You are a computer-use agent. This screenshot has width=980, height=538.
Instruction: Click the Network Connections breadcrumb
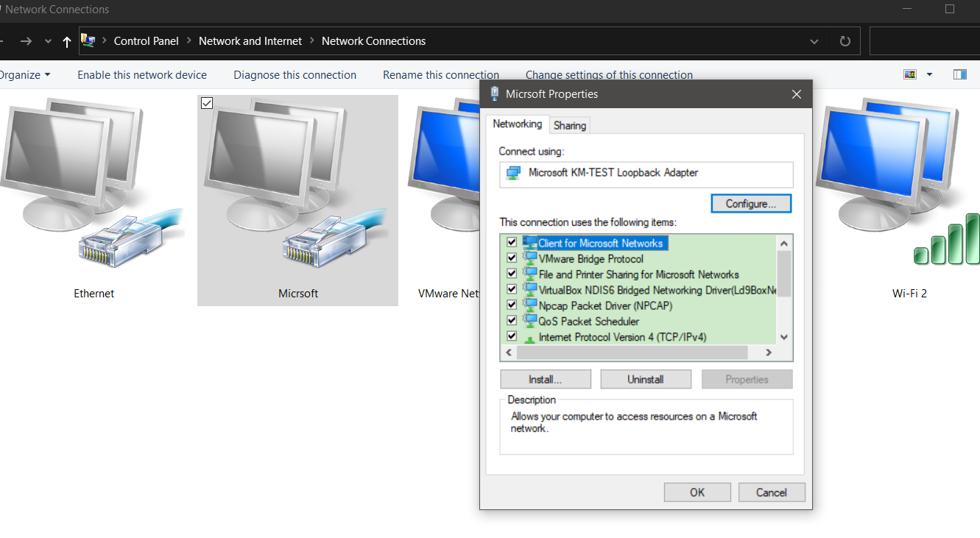coord(373,41)
